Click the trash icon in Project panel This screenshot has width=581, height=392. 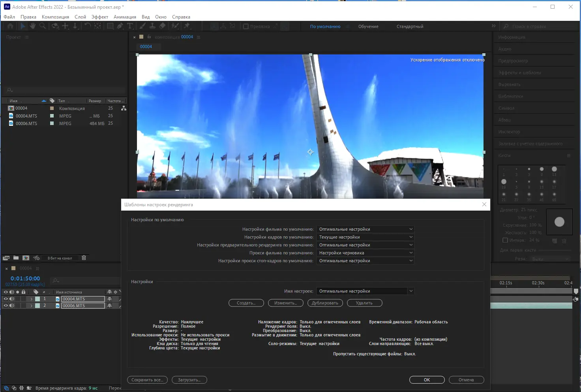tap(84, 258)
